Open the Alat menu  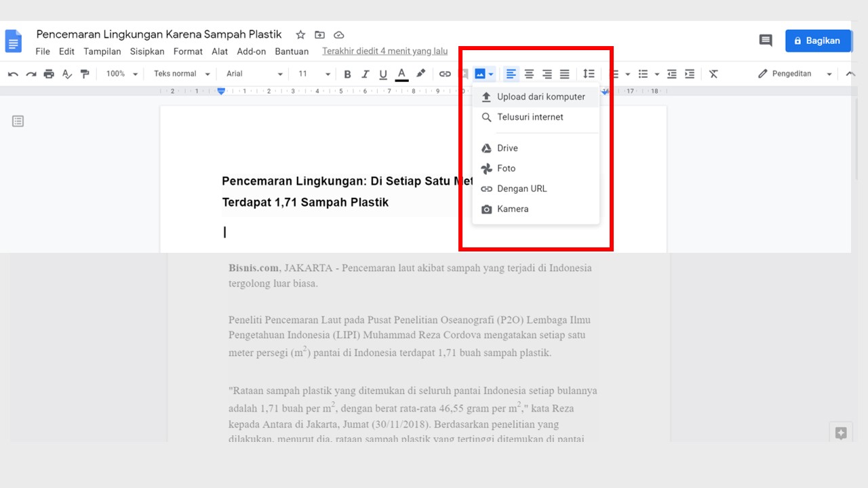(x=220, y=52)
